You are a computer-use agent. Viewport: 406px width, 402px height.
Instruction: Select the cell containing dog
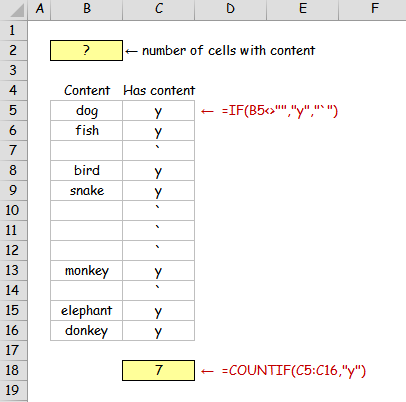[x=87, y=111]
